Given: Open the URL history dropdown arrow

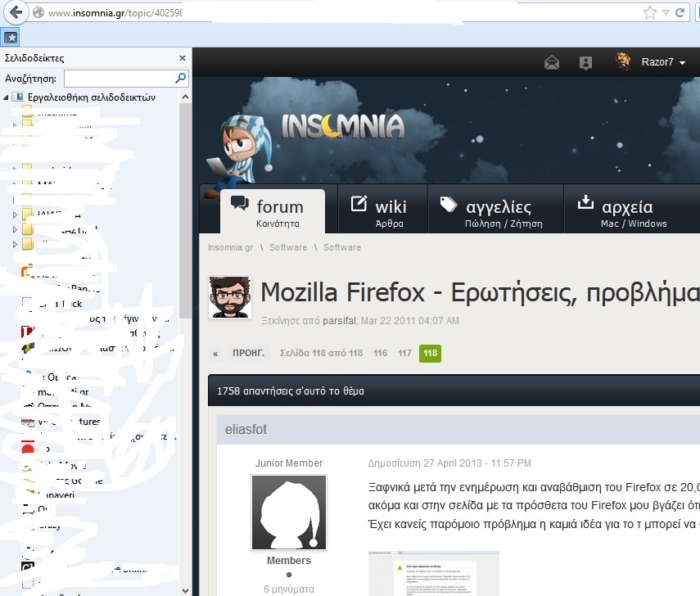Looking at the screenshot, I should pos(666,12).
